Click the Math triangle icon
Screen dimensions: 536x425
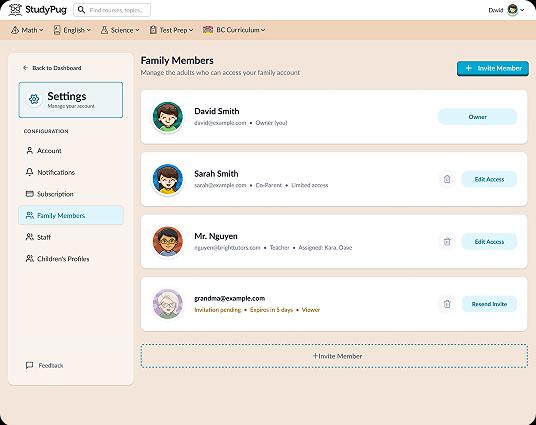coord(15,30)
